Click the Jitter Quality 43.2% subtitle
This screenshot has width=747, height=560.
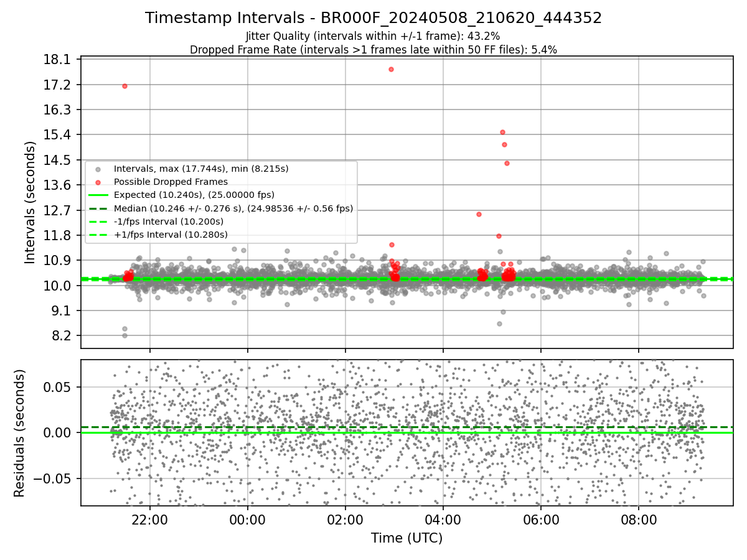(x=373, y=37)
